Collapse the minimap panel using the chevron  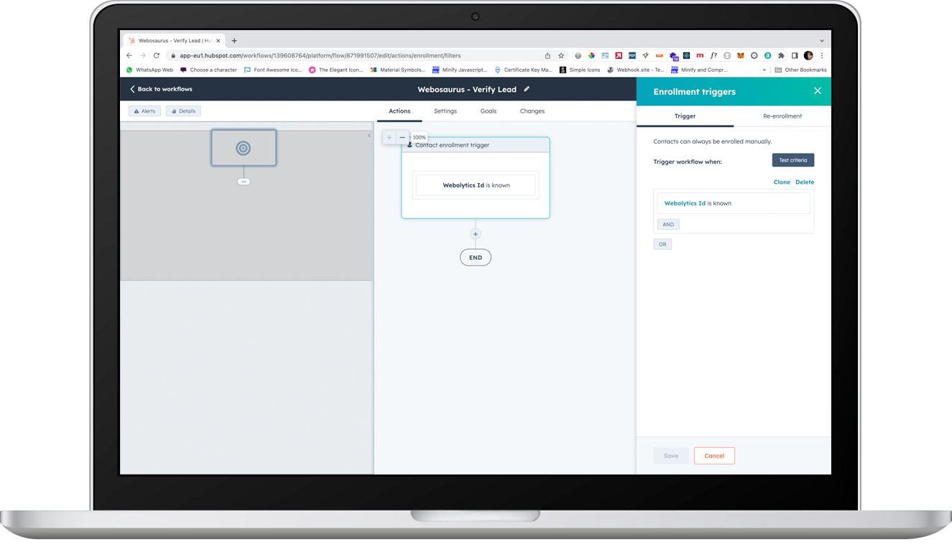point(369,134)
